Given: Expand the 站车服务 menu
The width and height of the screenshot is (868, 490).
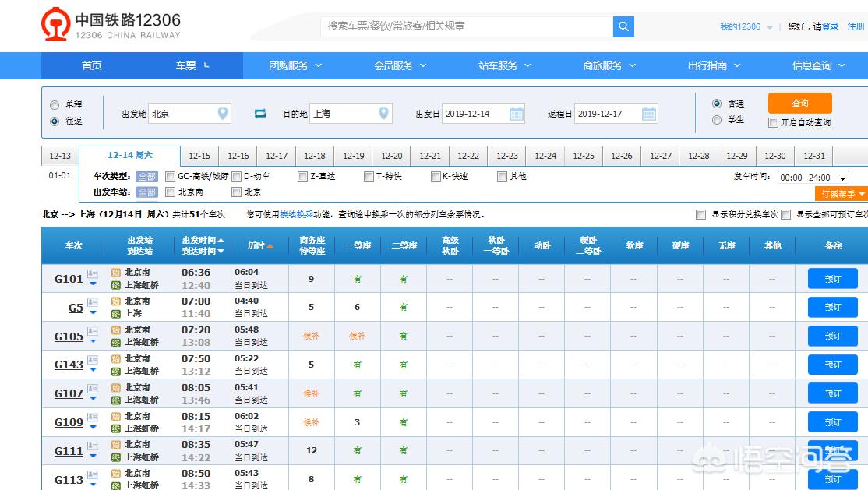Looking at the screenshot, I should [x=504, y=65].
